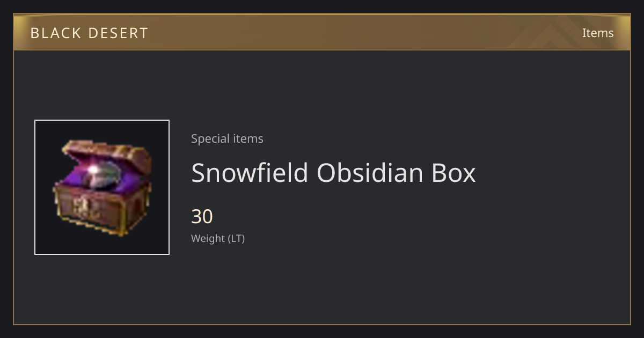Select the word Snowfield in the title
This screenshot has width=644, height=338.
(x=250, y=173)
